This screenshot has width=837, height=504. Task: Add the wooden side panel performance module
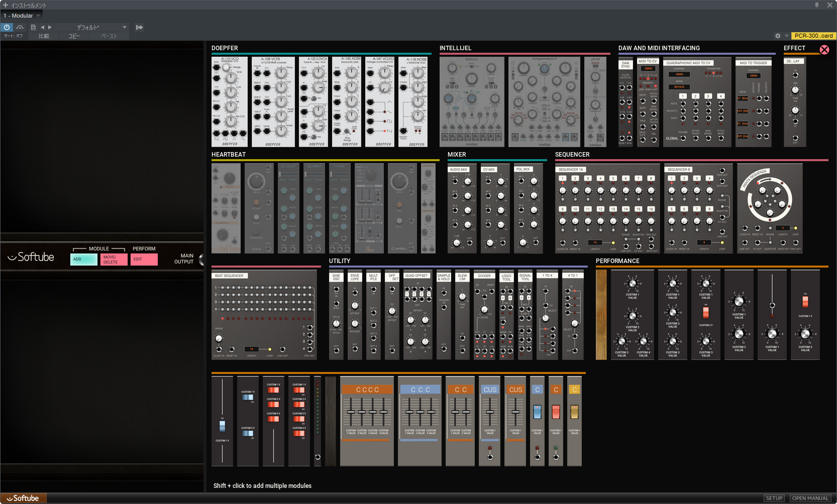(601, 315)
